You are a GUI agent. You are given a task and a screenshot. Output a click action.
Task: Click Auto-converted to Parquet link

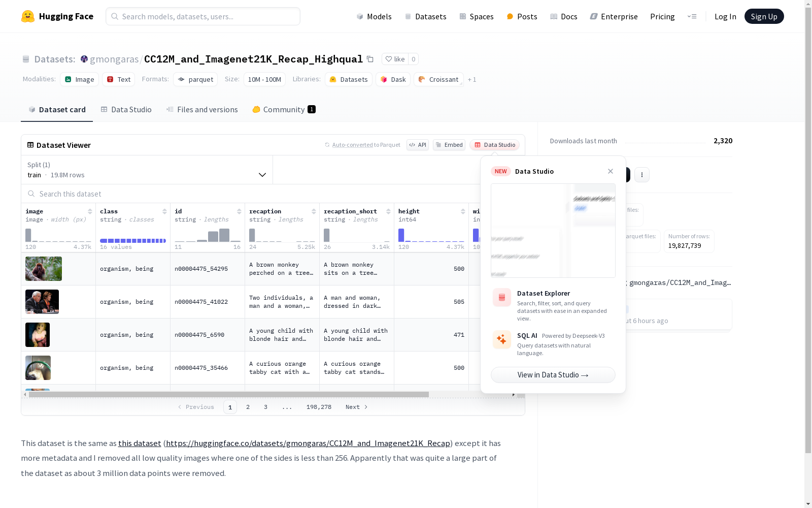point(353,145)
